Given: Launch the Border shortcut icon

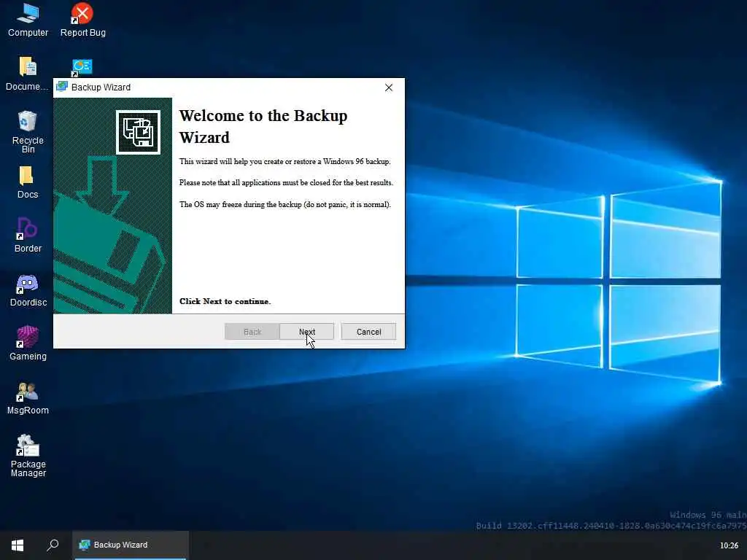Looking at the screenshot, I should 28,236.
